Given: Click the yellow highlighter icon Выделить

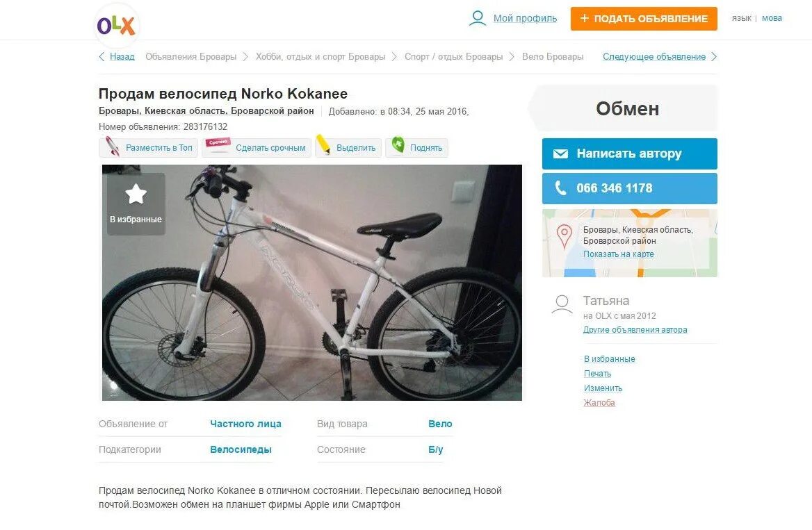Looking at the screenshot, I should click(324, 144).
